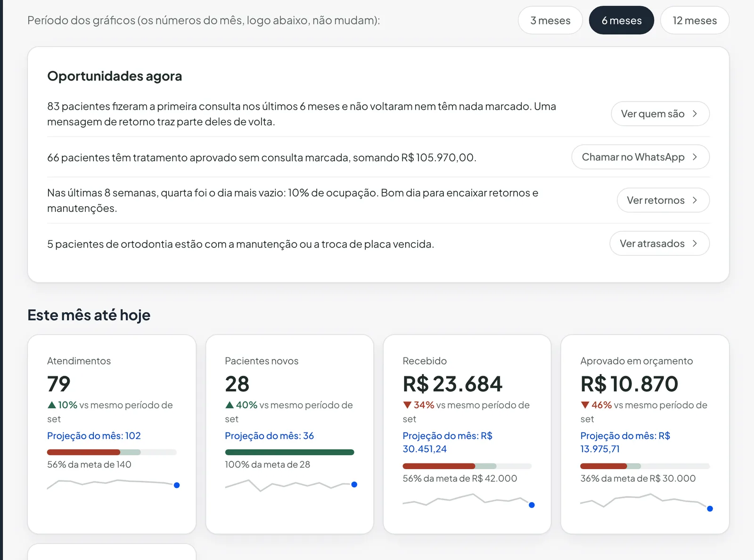Click the green up triangle by 10%
Viewport: 754px width, 560px height.
51,405
